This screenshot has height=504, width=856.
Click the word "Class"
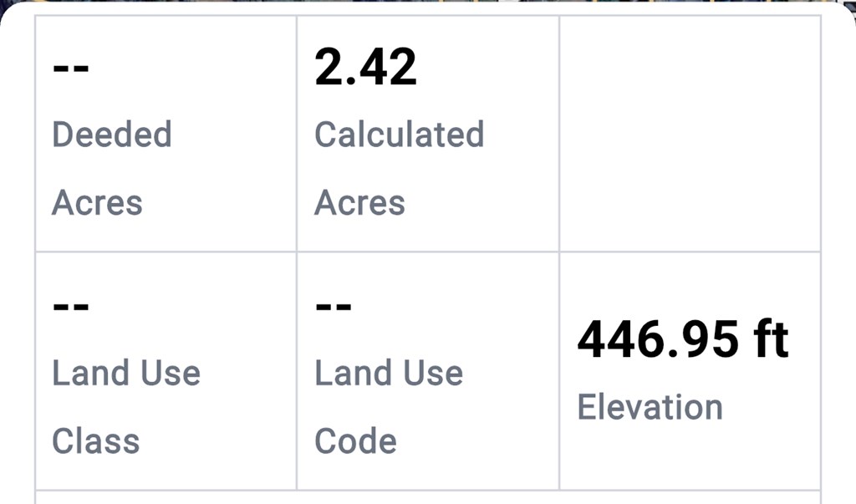coord(95,440)
